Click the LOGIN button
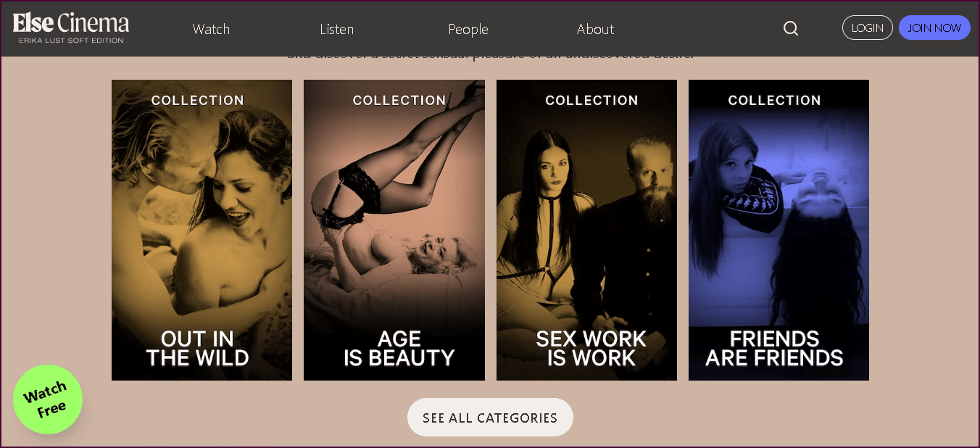The image size is (980, 448). coord(867,28)
